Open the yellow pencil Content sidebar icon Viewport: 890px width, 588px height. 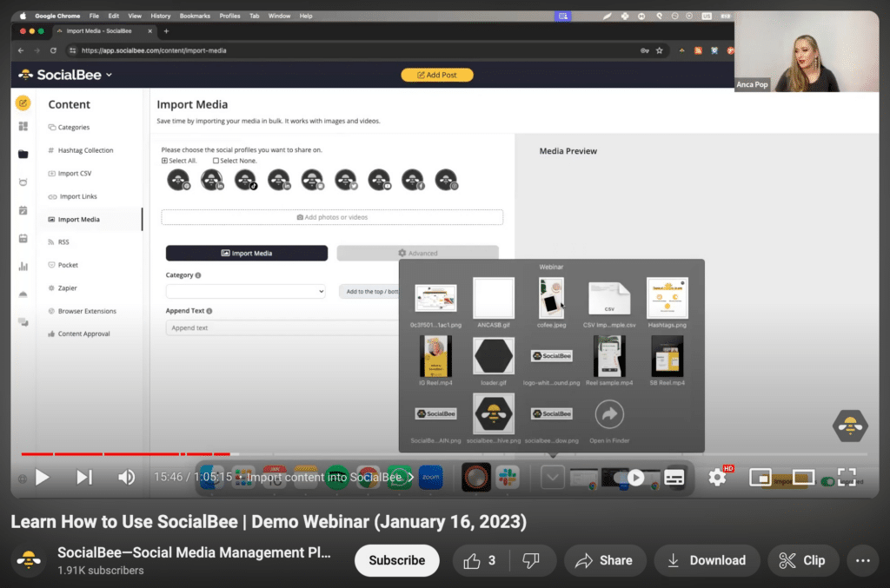coord(23,103)
